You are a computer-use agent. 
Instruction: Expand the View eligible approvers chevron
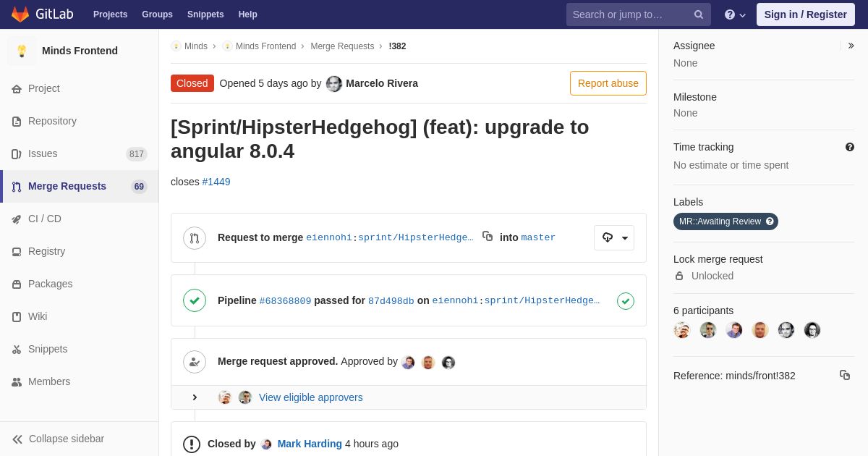click(195, 397)
